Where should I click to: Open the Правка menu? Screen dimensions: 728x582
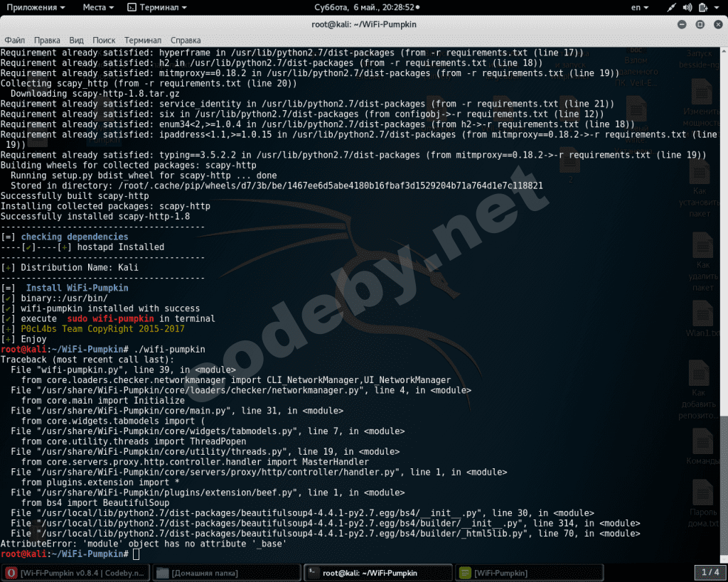click(x=47, y=41)
